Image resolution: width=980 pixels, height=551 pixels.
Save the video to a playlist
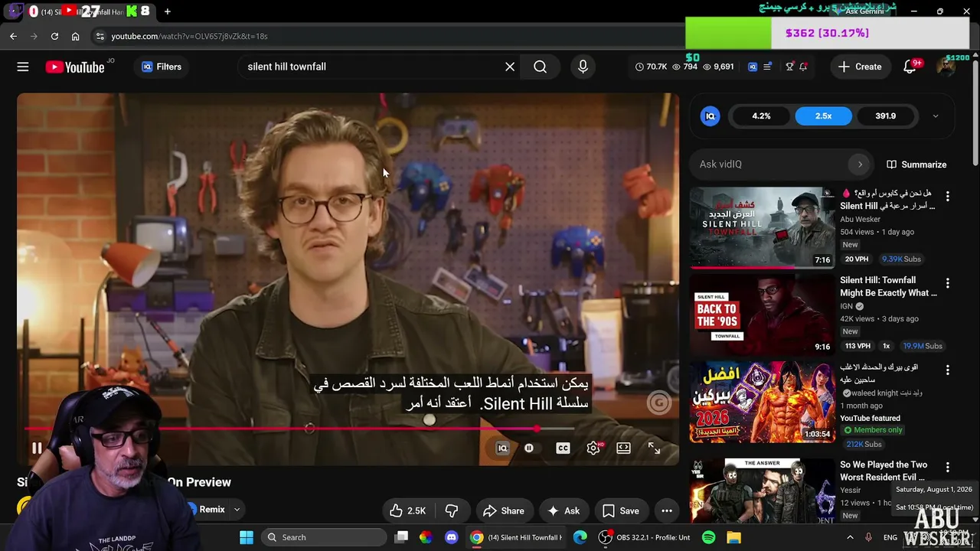pos(620,510)
